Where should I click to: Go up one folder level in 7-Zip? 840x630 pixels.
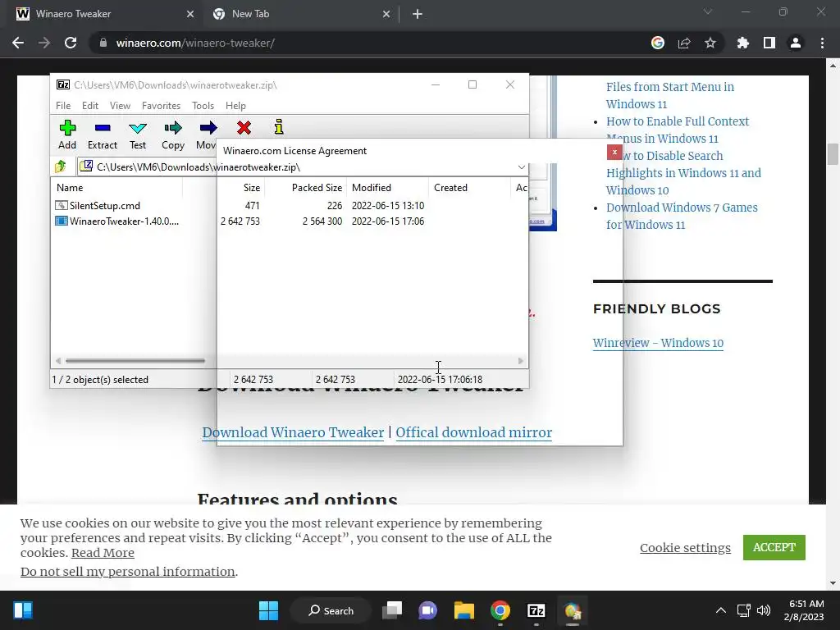pos(61,167)
